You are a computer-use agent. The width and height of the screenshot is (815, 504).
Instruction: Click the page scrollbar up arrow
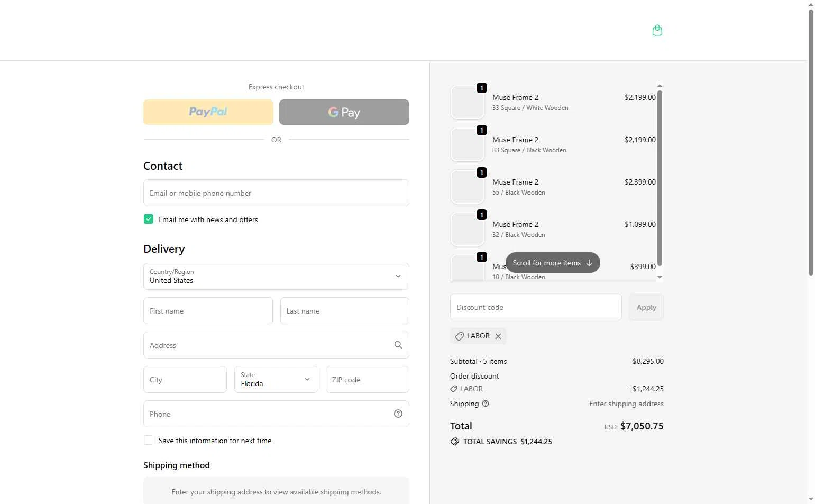tap(811, 4)
